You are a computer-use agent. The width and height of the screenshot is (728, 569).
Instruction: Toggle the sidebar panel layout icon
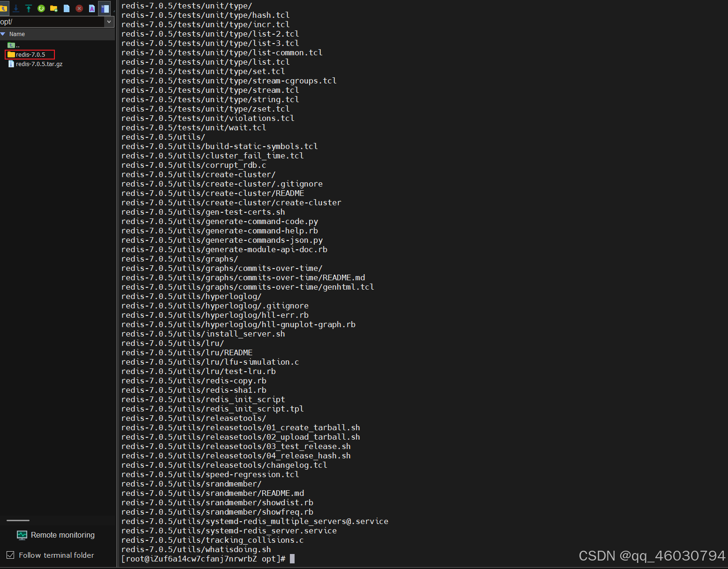105,8
